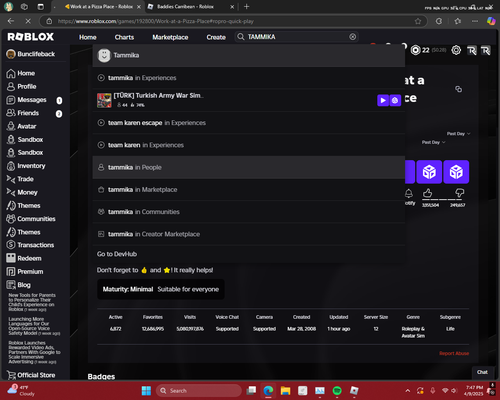Screen dimensions: 500x400
Task: Stop loading the page
Action: pos(28,21)
